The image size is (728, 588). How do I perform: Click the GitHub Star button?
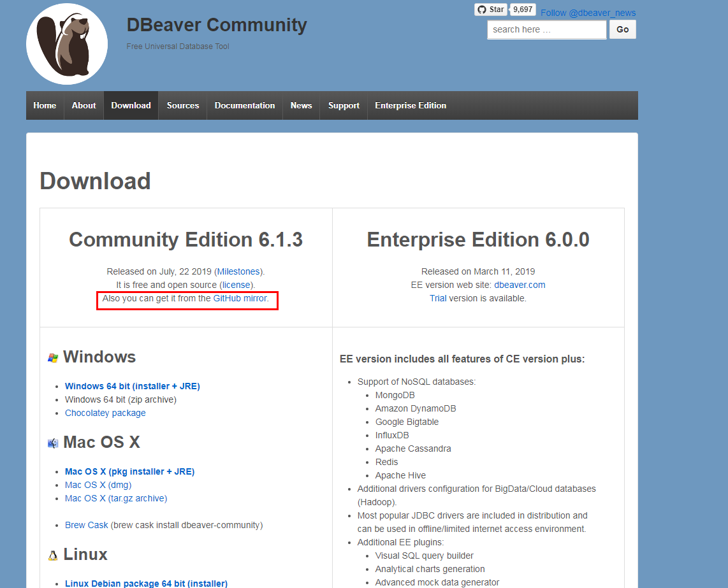pyautogui.click(x=491, y=10)
